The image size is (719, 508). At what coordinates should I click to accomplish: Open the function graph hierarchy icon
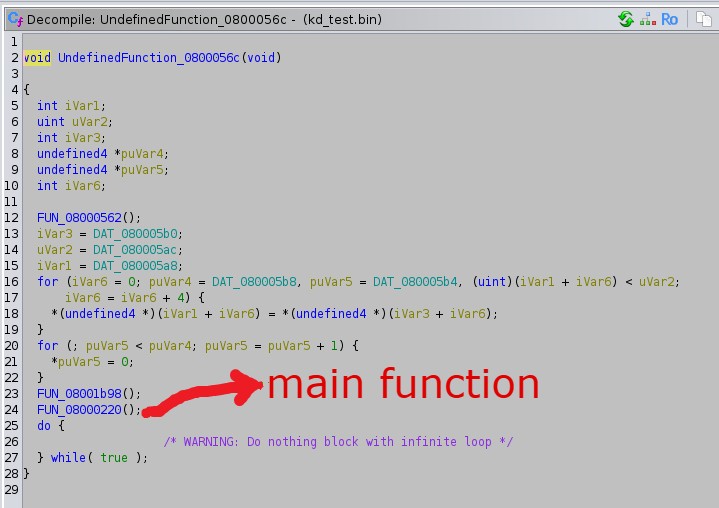647,19
